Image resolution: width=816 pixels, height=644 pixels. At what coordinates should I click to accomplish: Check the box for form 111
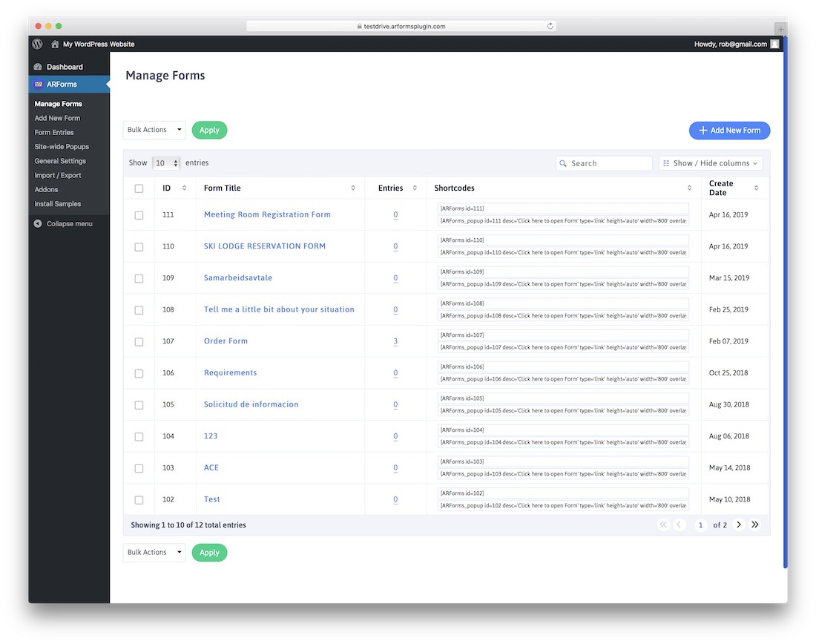tap(139, 215)
